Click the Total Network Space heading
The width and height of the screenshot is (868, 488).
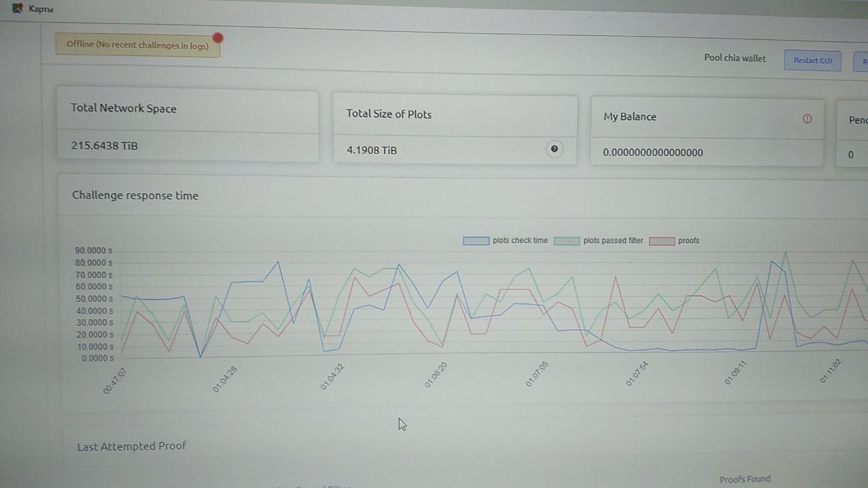(123, 108)
